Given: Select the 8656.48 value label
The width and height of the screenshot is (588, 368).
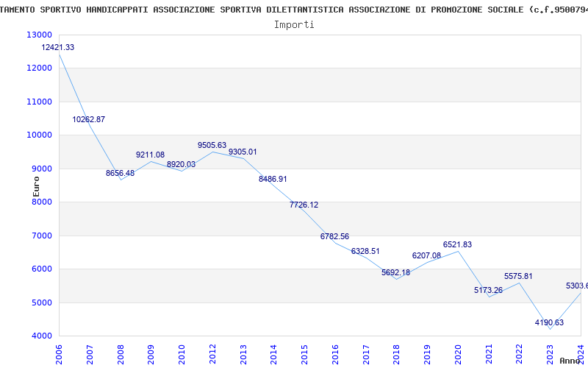Looking at the screenshot, I should (x=120, y=173).
